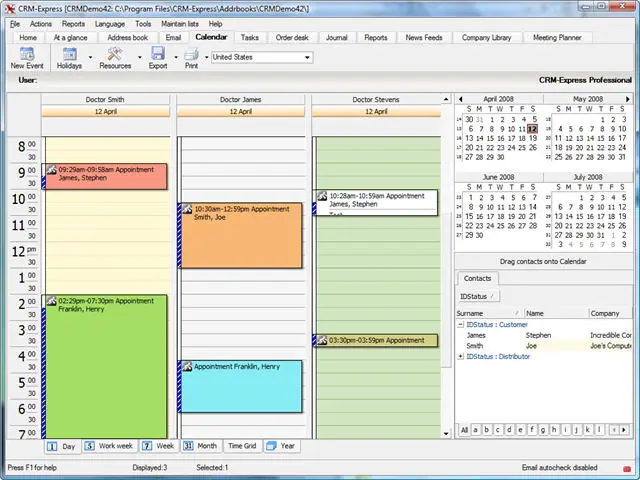Switch to Day view
This screenshot has width=640, height=480.
click(x=62, y=446)
